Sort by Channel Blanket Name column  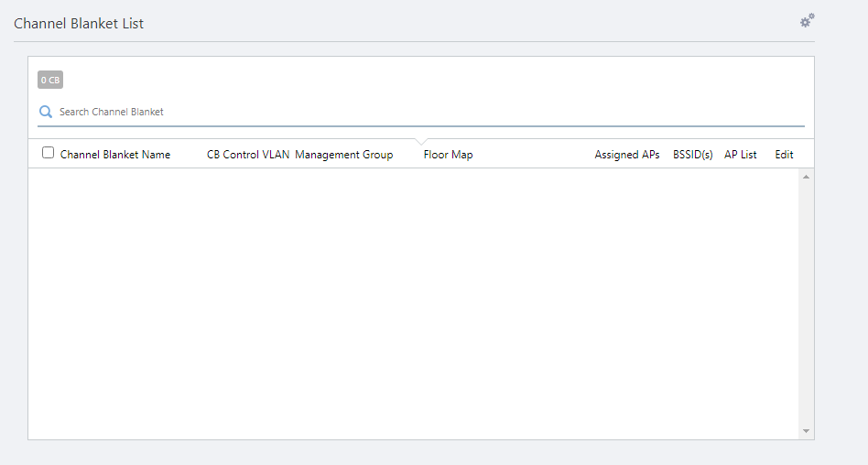point(115,155)
